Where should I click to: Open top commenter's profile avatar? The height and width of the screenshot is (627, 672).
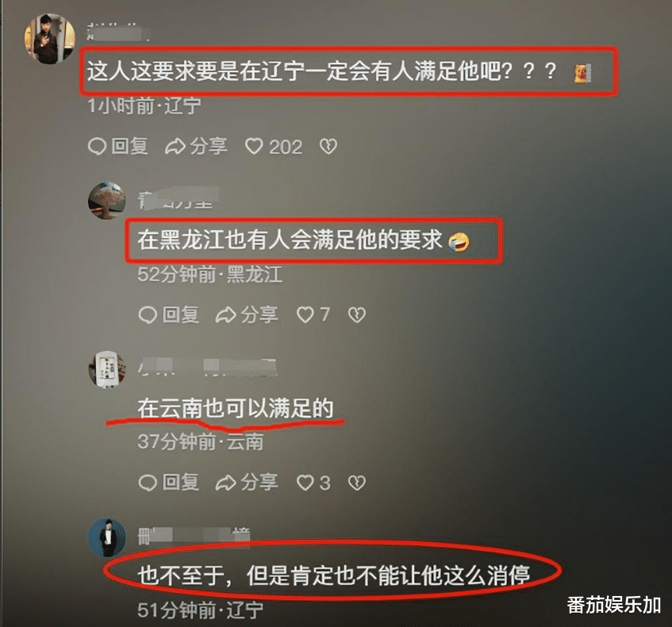pos(49,39)
